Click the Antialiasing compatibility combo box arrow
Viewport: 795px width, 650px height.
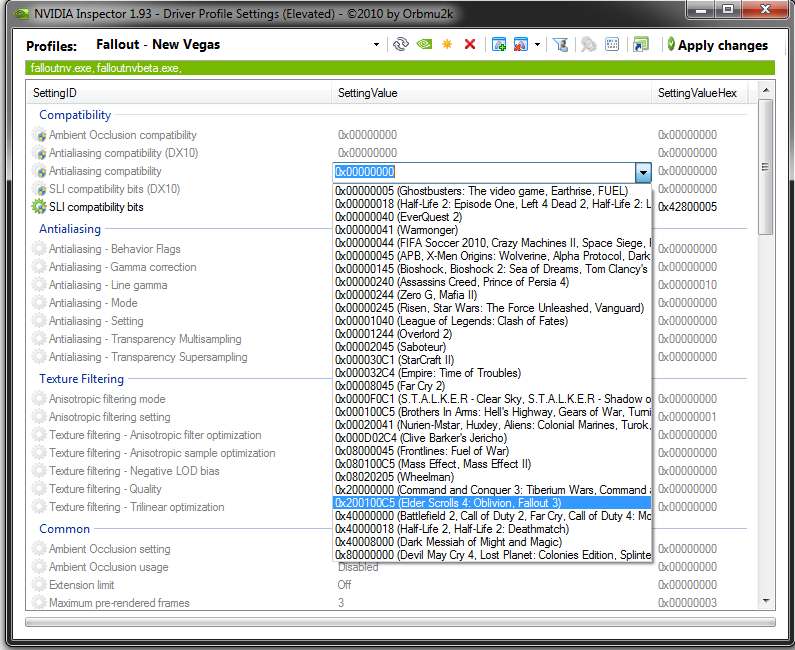[x=643, y=172]
